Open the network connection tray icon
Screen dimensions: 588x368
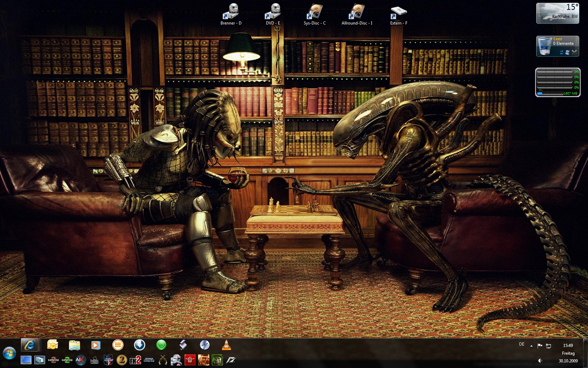coord(548,346)
